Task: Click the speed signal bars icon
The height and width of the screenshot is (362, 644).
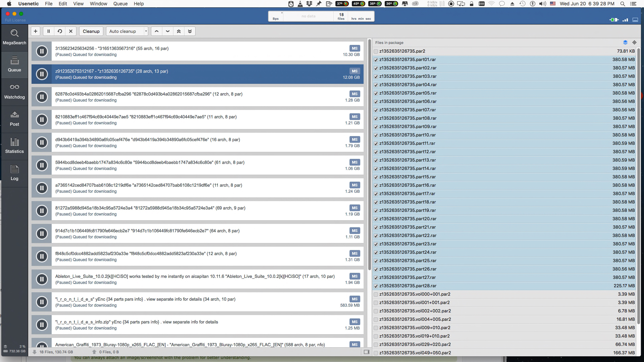Action: 625,20
